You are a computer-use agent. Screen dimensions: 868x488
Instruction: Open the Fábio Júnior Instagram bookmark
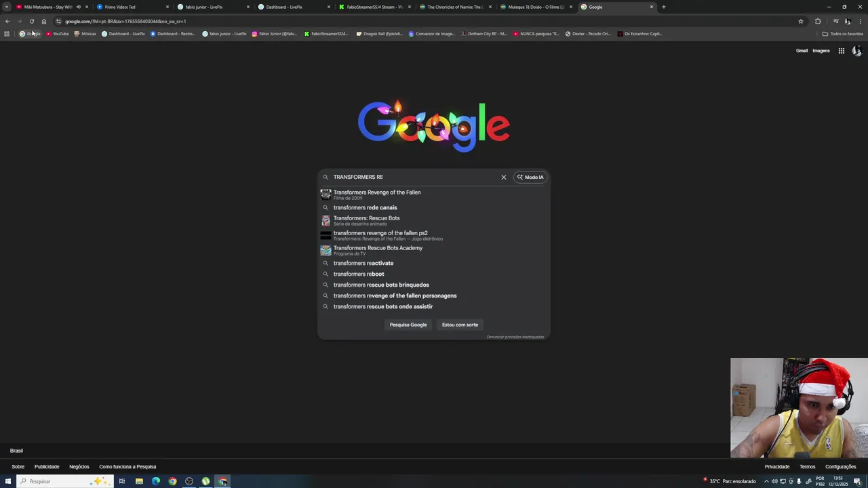(x=275, y=34)
